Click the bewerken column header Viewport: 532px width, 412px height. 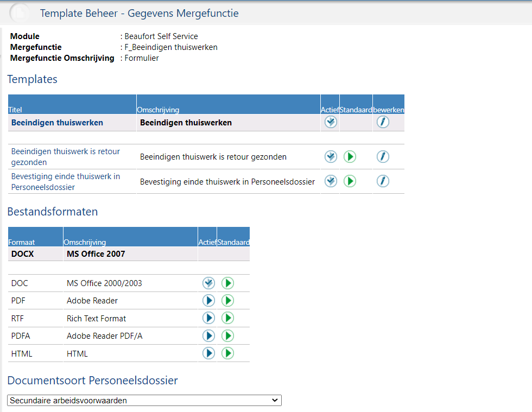(x=389, y=104)
